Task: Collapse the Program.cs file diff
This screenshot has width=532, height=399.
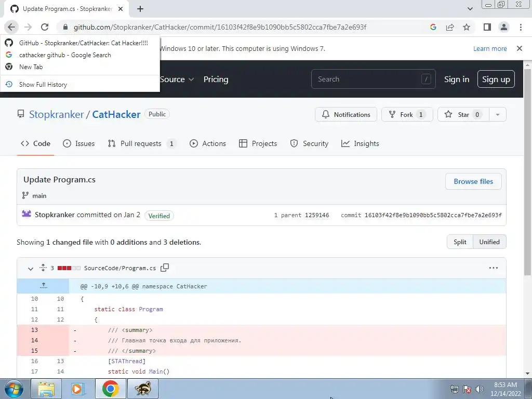Action: pos(31,269)
